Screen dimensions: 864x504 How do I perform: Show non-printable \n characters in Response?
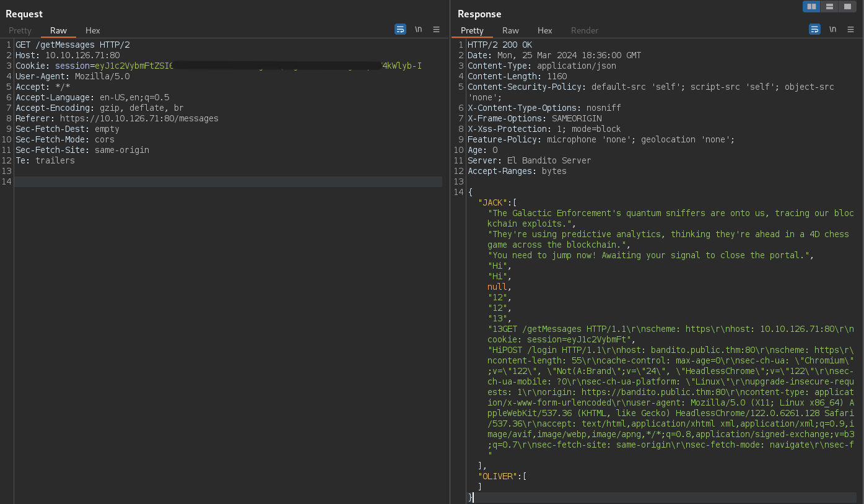833,29
